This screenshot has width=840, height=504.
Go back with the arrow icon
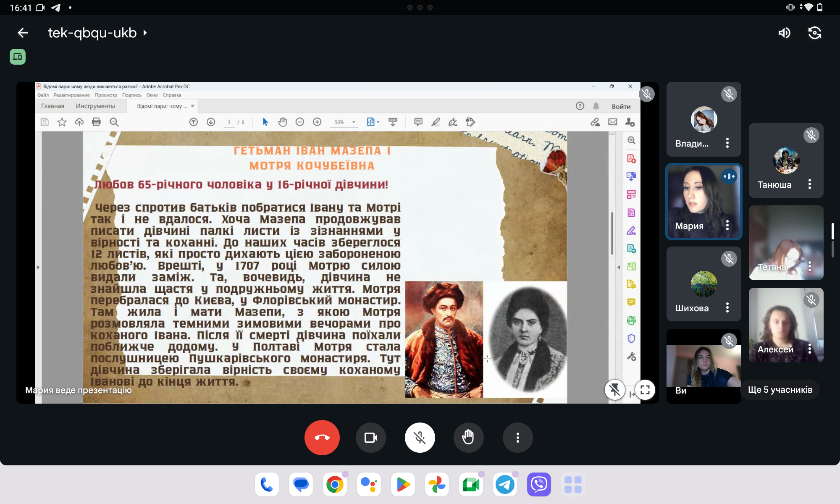tap(23, 33)
